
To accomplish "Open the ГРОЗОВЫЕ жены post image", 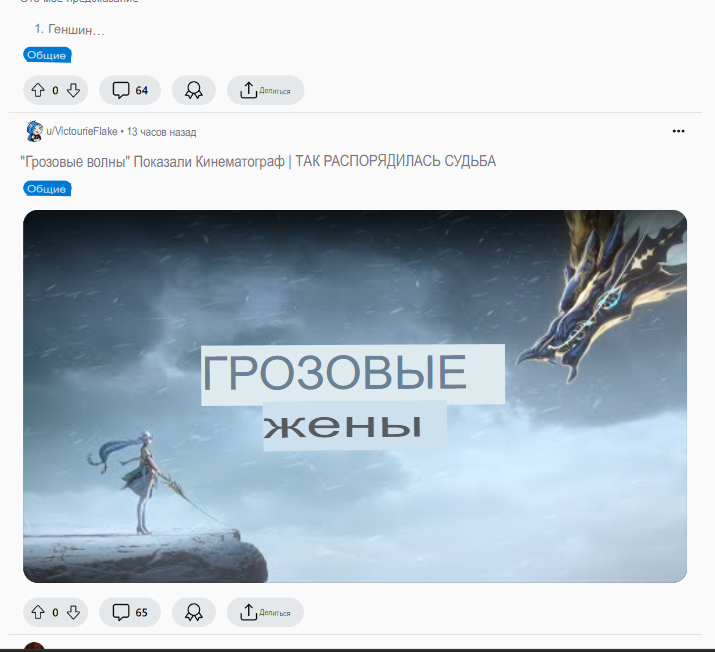I will pos(355,396).
